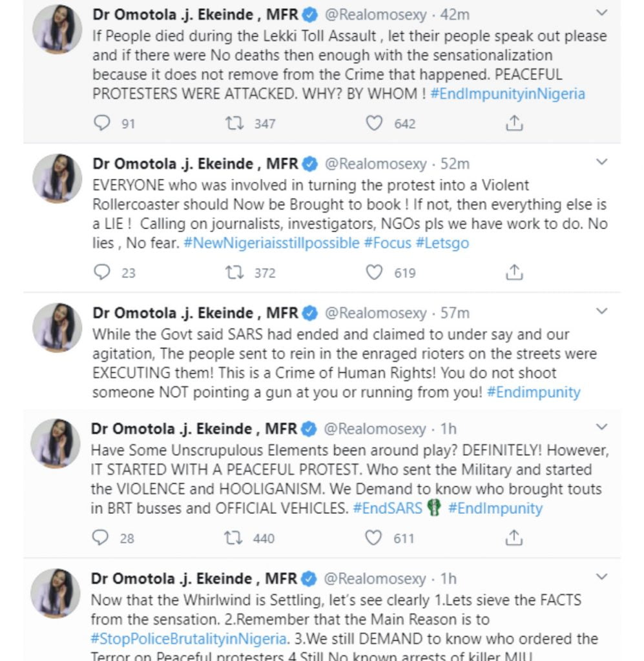Image resolution: width=644 pixels, height=661 pixels.
Task: Like the tweet with 642 likes
Action: 375,123
